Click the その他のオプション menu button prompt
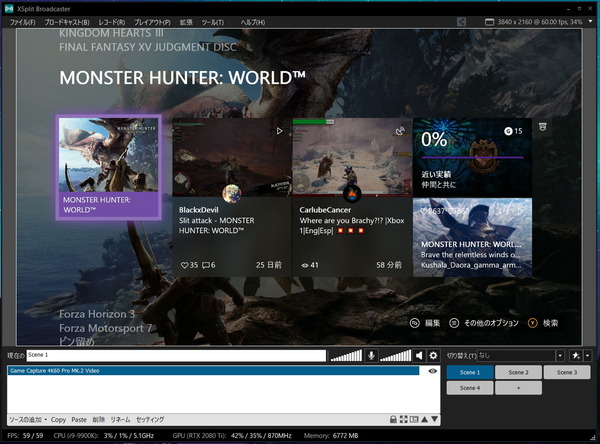This screenshot has height=444, width=600. pyautogui.click(x=484, y=323)
